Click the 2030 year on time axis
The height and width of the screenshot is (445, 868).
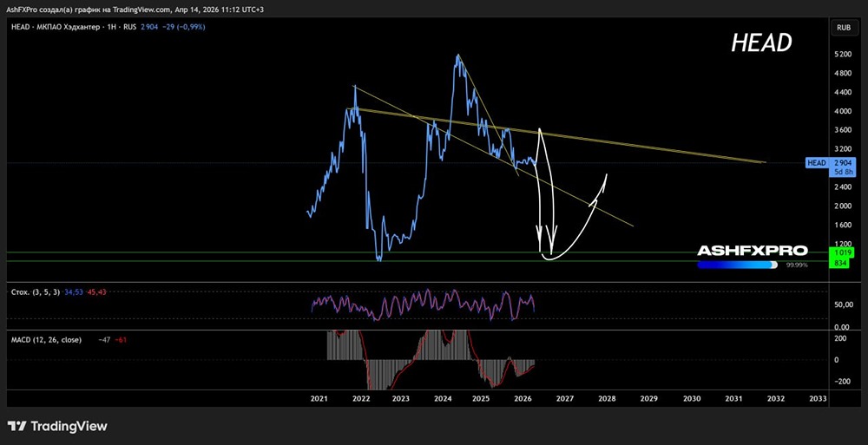[692, 398]
